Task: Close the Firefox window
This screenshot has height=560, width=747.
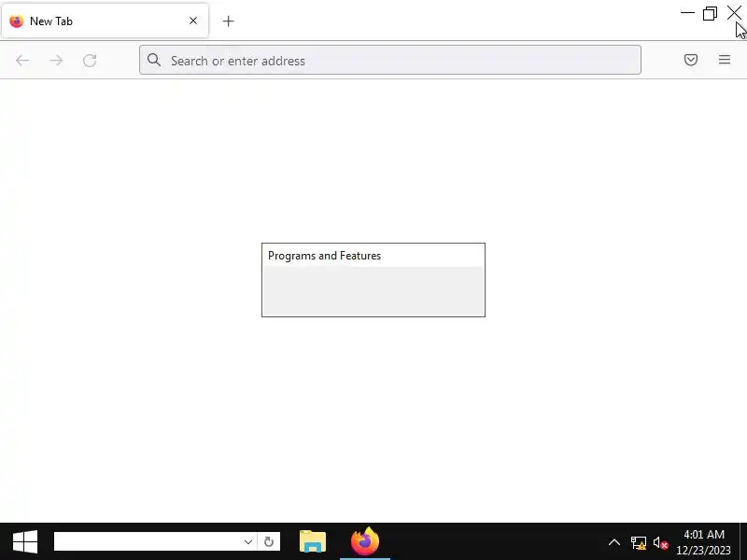Action: 734,13
